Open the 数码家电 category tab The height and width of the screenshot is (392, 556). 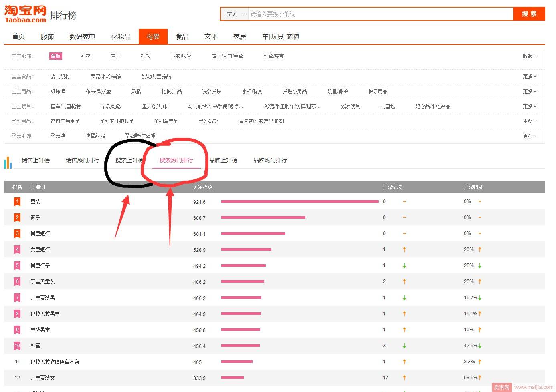83,36
